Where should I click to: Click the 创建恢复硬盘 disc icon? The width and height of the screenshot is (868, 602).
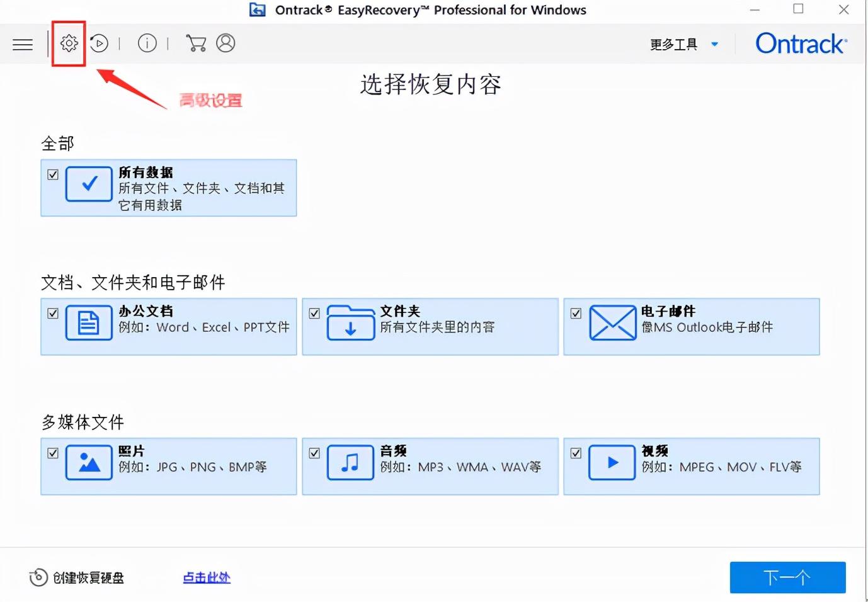coord(38,577)
